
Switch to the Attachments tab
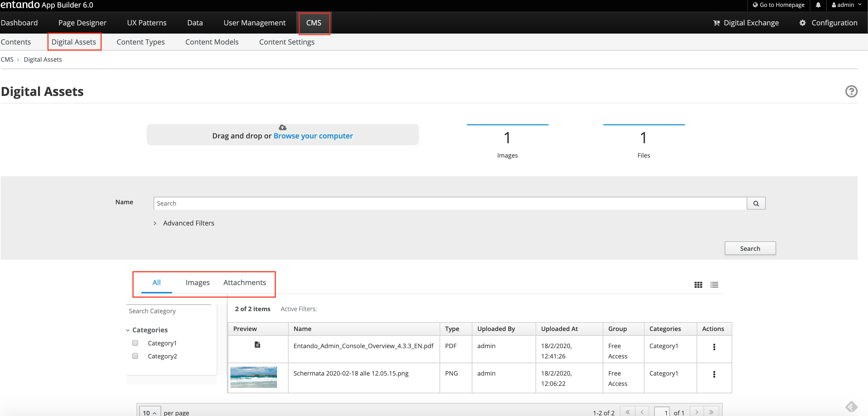244,283
